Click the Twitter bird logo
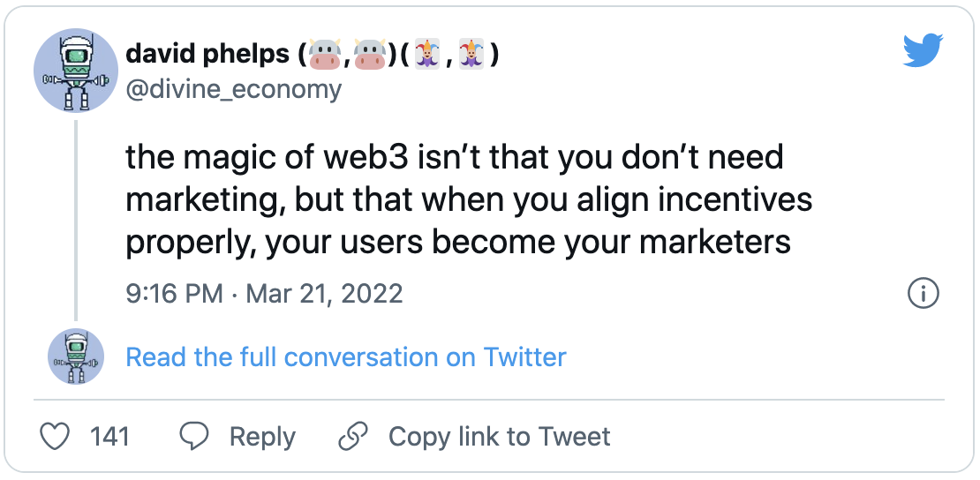 [x=923, y=52]
